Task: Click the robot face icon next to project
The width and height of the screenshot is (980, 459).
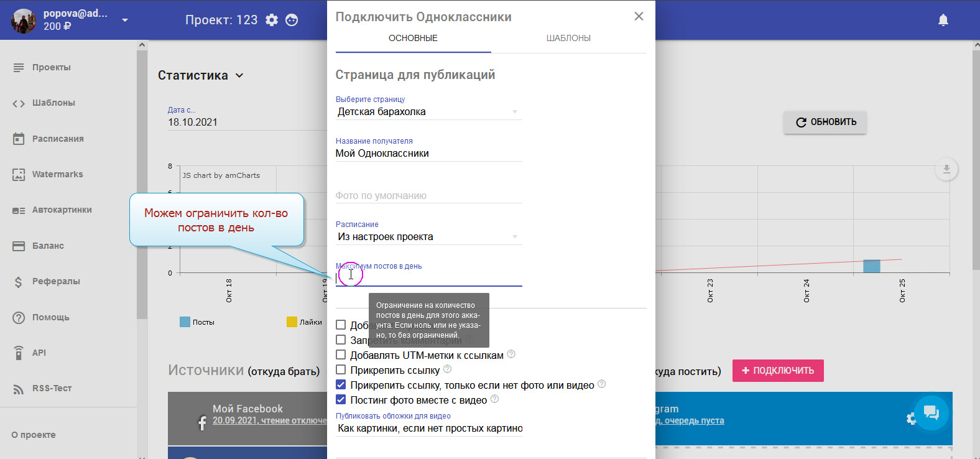Action: click(x=292, y=20)
